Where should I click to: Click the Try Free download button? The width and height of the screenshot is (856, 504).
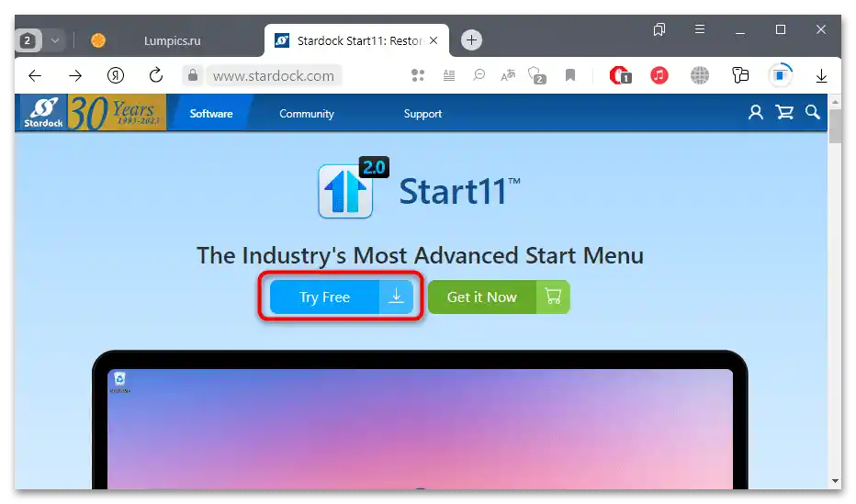341,297
